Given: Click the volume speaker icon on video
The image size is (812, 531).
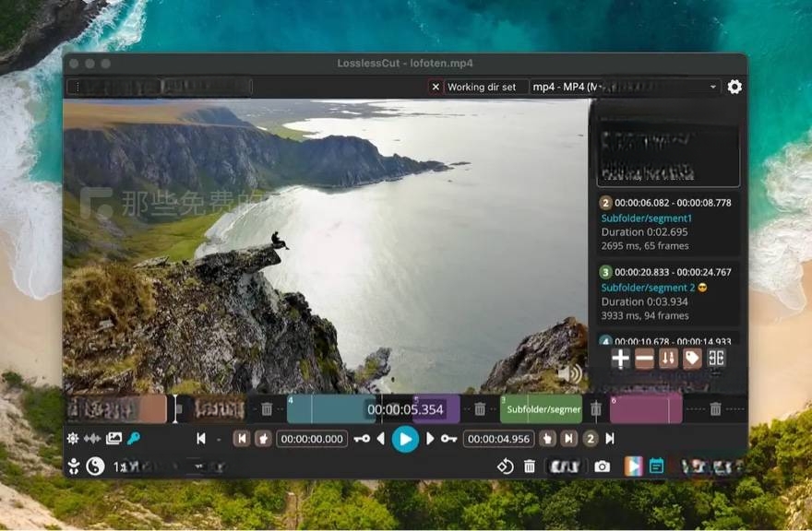Looking at the screenshot, I should (570, 373).
